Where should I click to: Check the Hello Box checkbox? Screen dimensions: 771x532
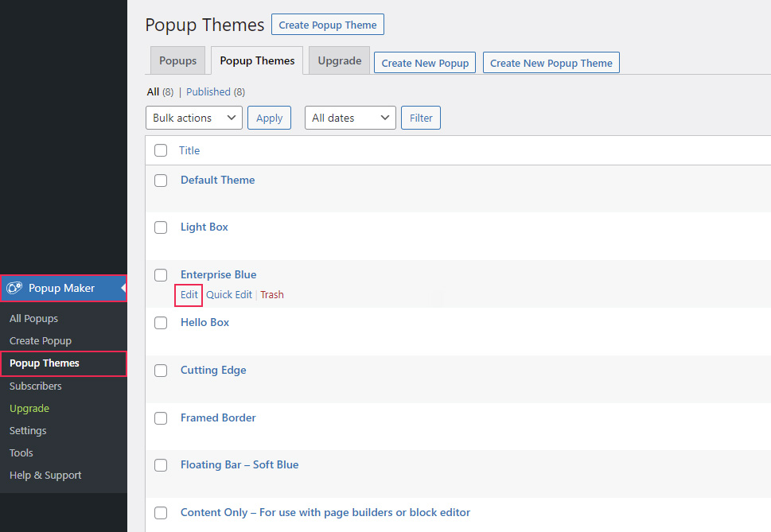160,323
